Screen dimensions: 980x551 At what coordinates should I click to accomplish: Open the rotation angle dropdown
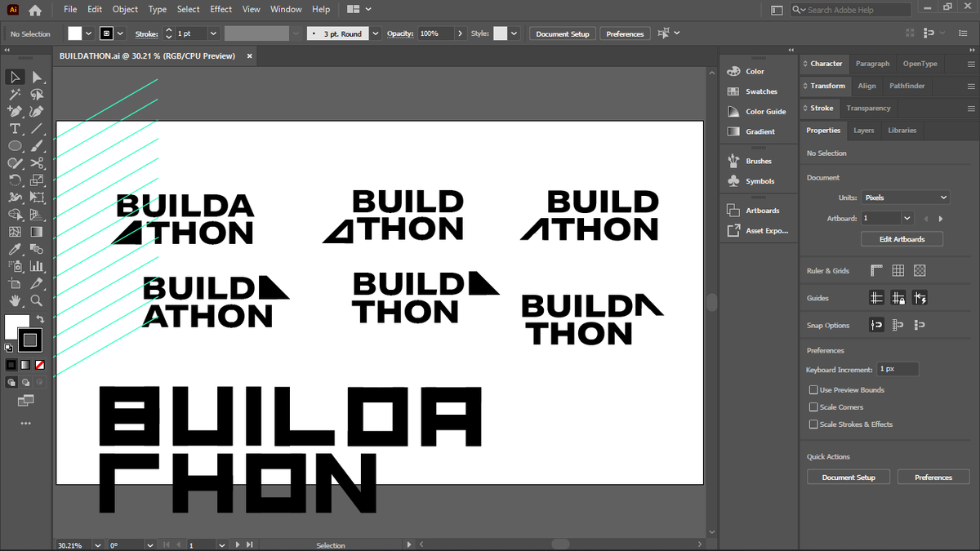point(152,544)
